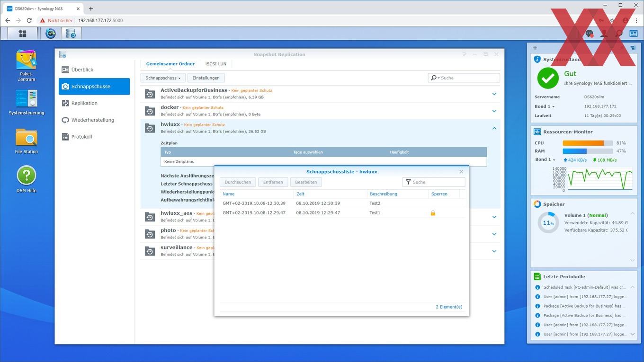Click Durchsuchen button
Viewport: 644px width, 362px height.
tap(238, 182)
